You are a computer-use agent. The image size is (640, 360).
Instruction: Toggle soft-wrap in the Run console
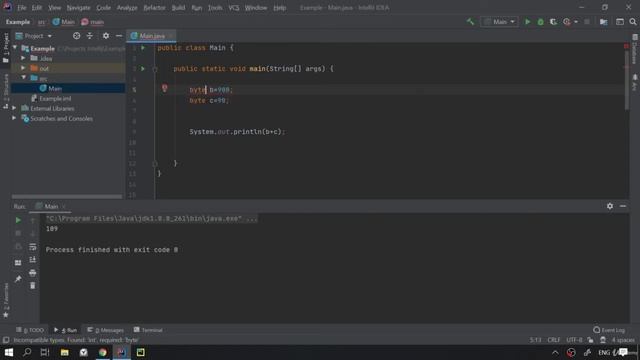click(33, 247)
